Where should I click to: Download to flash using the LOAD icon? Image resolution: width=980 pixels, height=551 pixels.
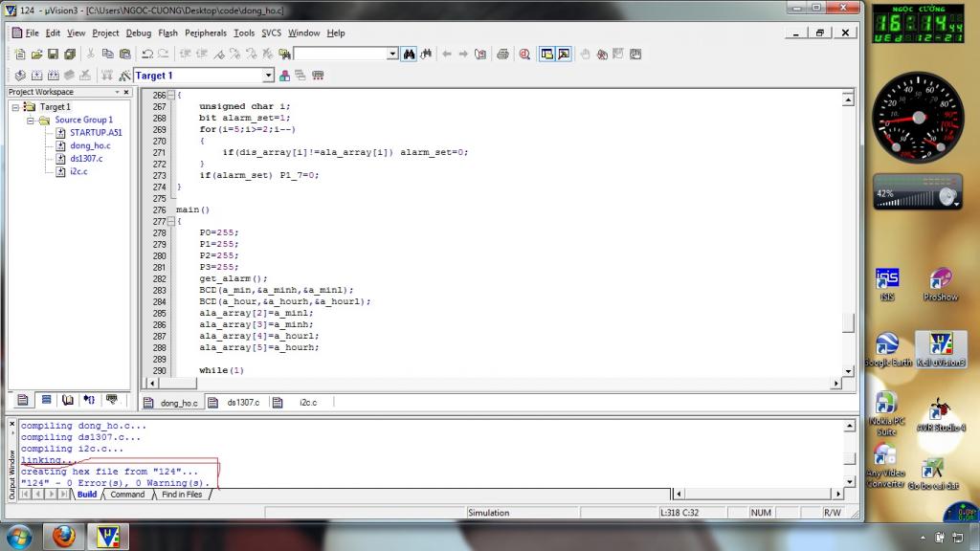tap(107, 76)
